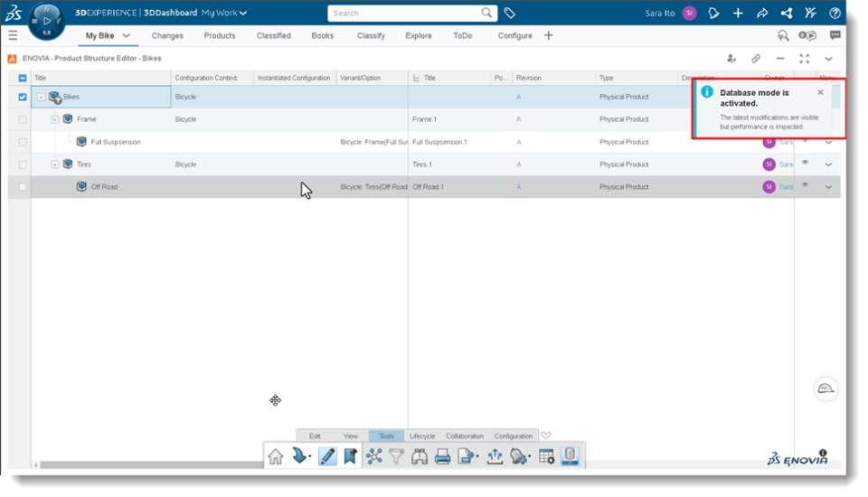Screen dimensions: 868x497
Task: Expand the Tires row menu chevron
Action: click(x=828, y=164)
